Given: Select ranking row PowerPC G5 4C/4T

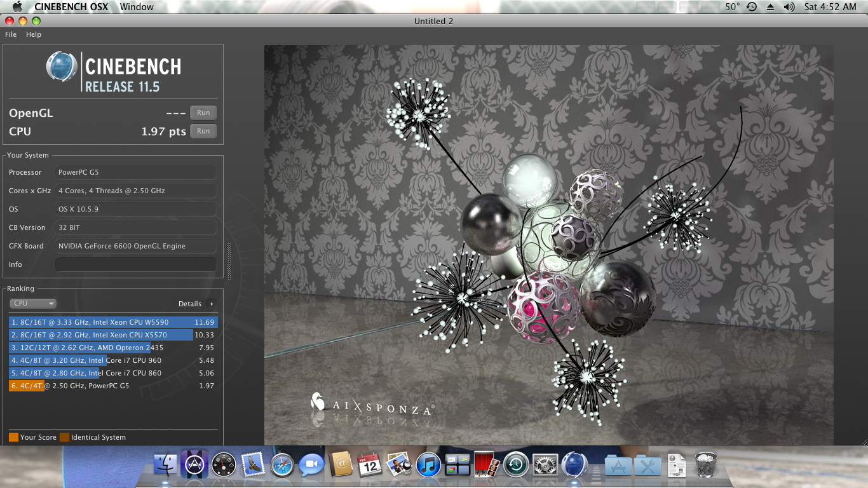Looking at the screenshot, I should click(x=113, y=386).
